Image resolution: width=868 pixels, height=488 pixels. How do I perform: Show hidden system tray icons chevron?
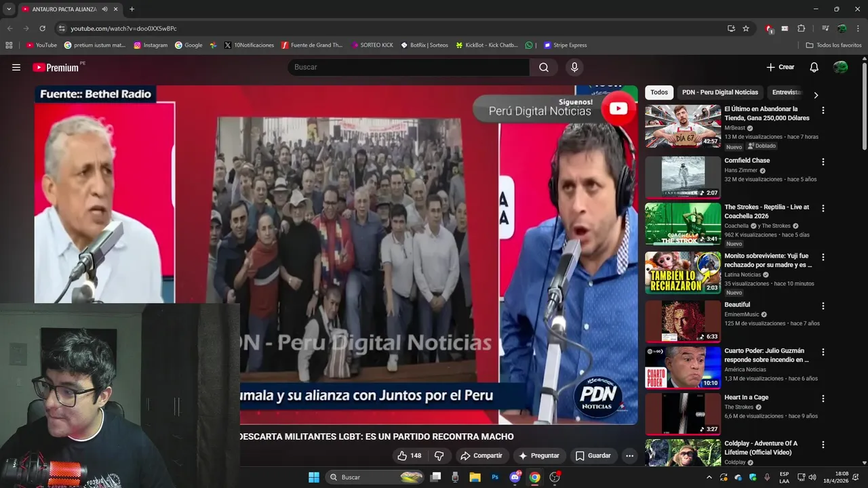click(x=709, y=477)
